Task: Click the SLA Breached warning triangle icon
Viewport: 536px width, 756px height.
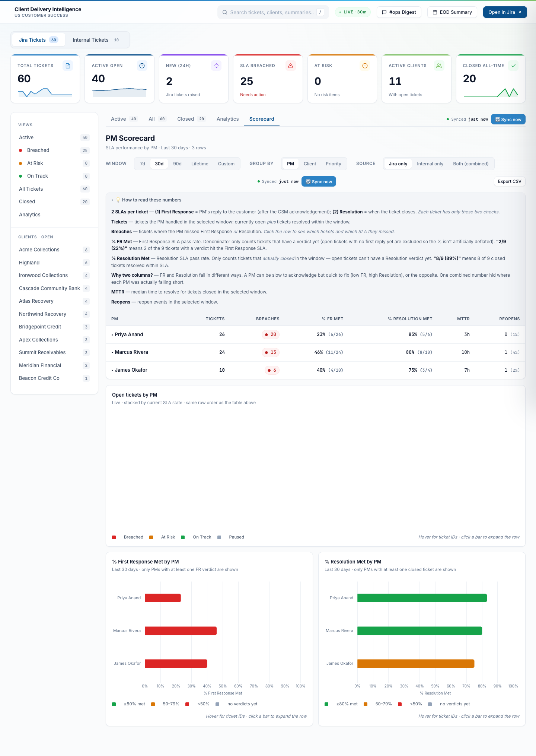Action: point(291,66)
